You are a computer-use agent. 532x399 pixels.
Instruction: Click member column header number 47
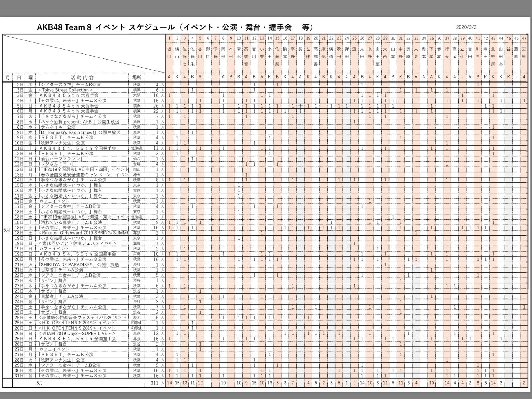pyautogui.click(x=523, y=38)
